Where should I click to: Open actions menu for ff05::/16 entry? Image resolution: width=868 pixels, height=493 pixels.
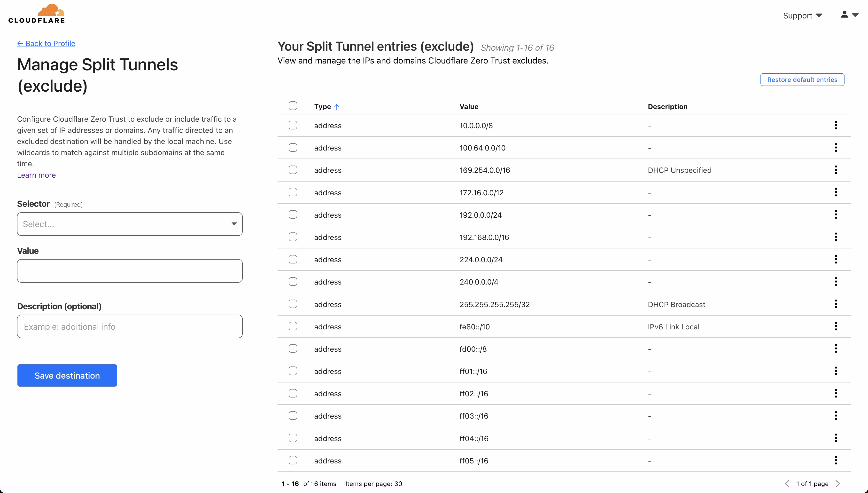(836, 461)
